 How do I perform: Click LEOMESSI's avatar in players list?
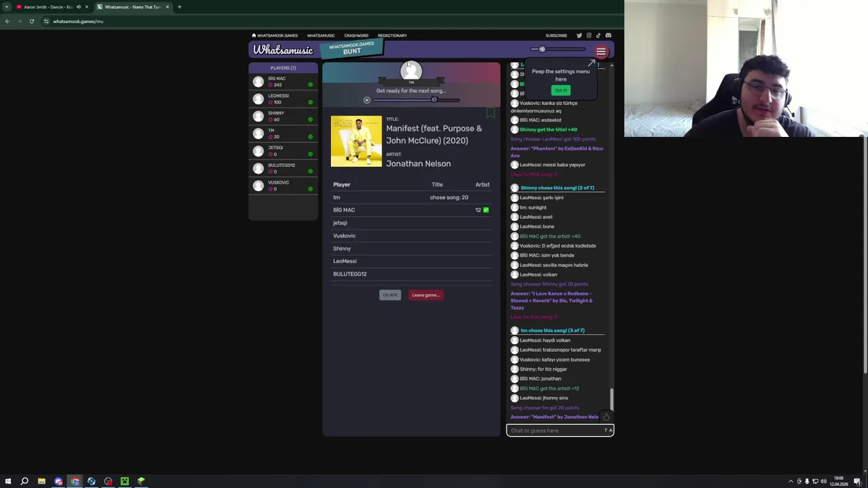point(258,99)
